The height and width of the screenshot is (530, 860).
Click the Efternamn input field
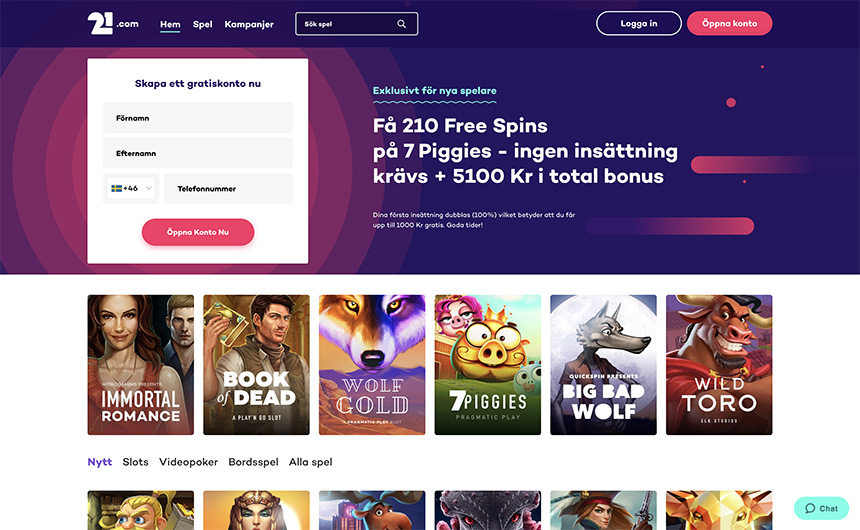tap(198, 153)
